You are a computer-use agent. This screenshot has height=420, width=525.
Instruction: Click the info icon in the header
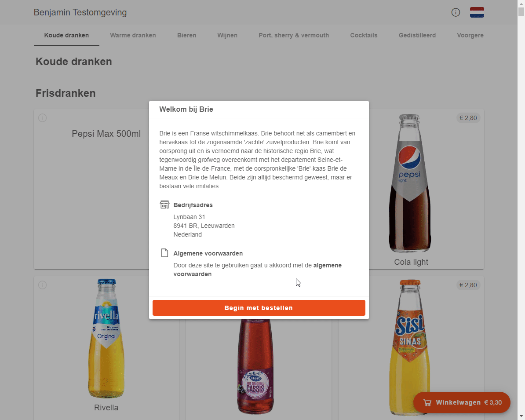tap(456, 12)
